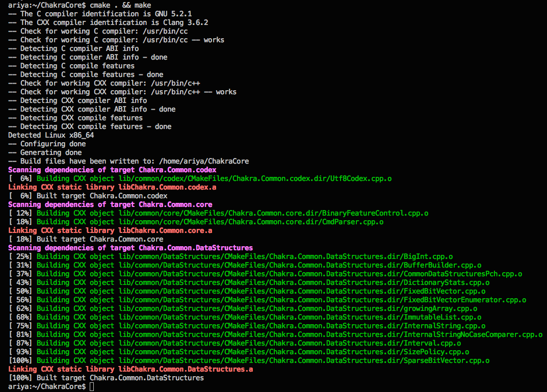This screenshot has width=547, height=392.
Task: Click the 'Detected Linux x86_64' line
Action: tap(51, 135)
